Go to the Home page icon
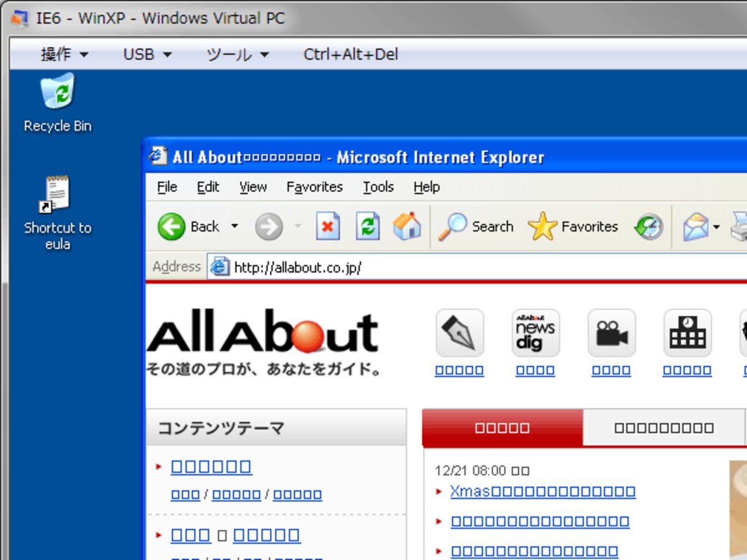Screen dimensions: 747x560 pyautogui.click(x=407, y=226)
